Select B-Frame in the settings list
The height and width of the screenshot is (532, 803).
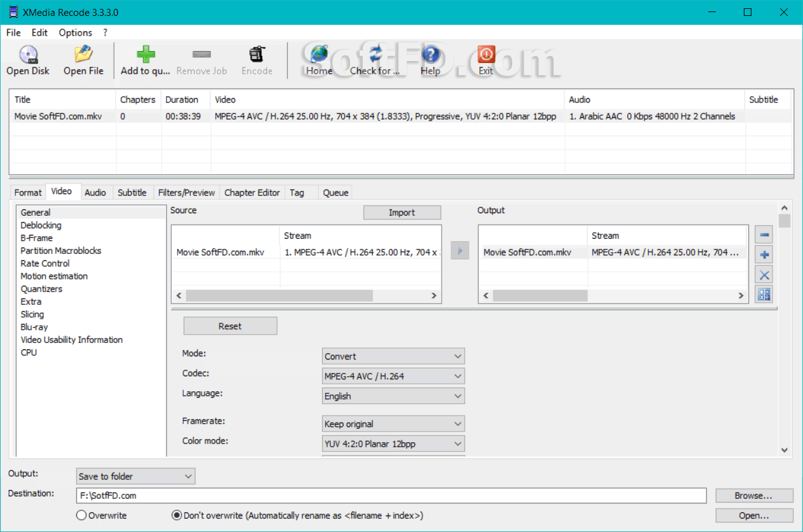pos(36,238)
